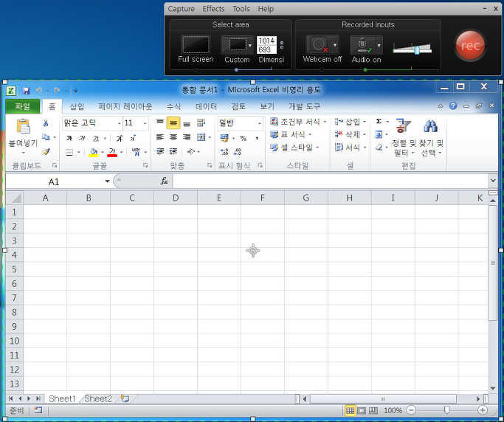The width and height of the screenshot is (504, 422).
Task: Open Find and Select (찾기 및 선택)
Action: pyautogui.click(x=432, y=138)
